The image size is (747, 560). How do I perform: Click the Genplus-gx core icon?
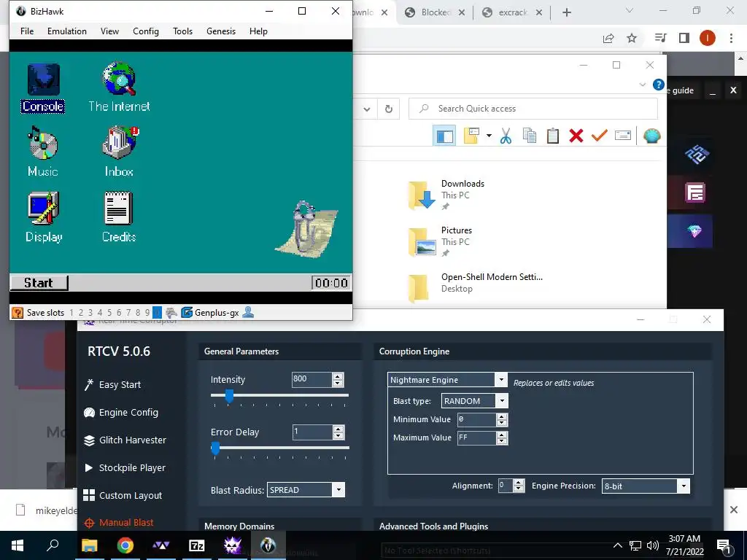pos(187,312)
